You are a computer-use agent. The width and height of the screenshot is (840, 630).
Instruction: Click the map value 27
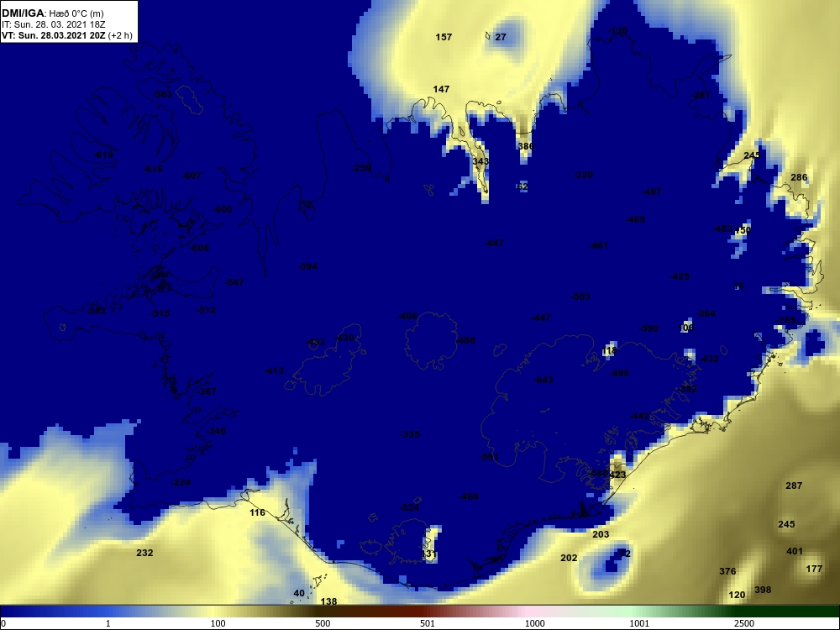coord(501,37)
